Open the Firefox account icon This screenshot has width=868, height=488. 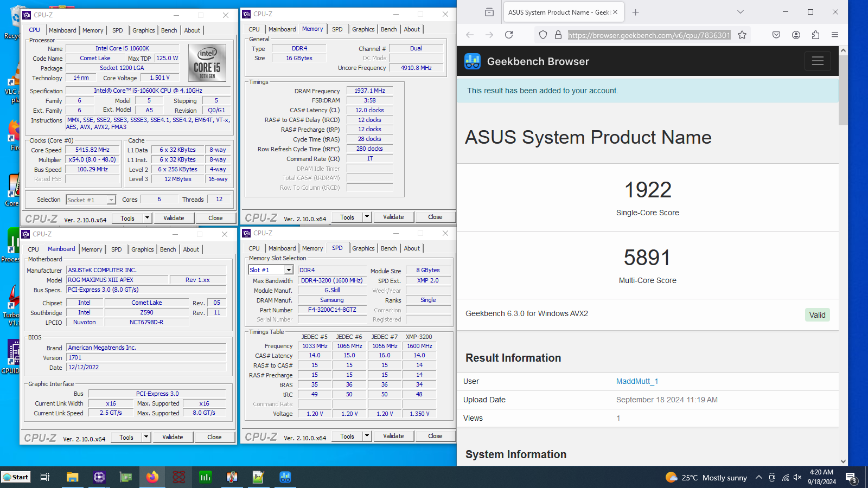[x=796, y=35]
